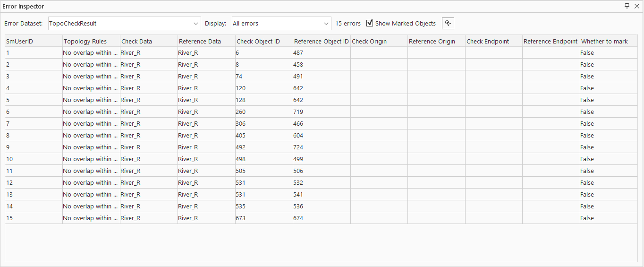644x267 pixels.
Task: Click the Reference Object ID cell 487
Action: coord(321,53)
